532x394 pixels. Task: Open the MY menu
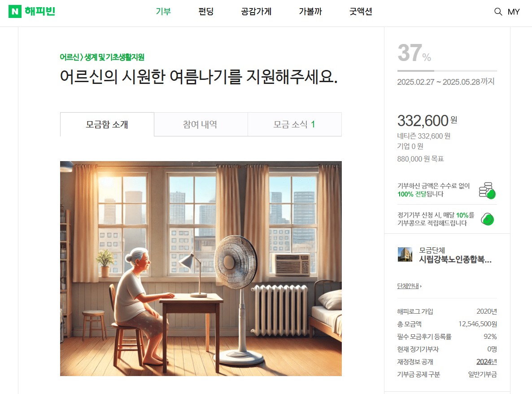[x=513, y=12]
